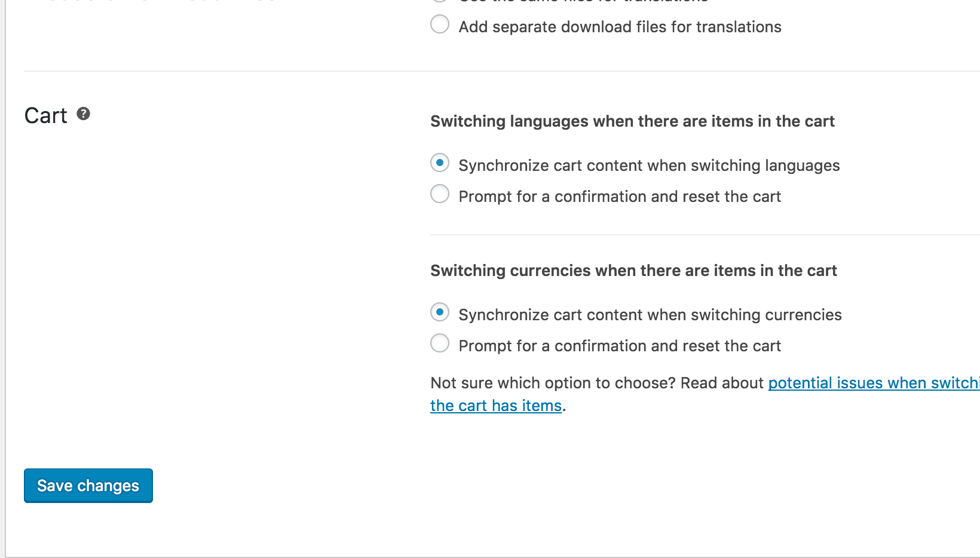The image size is (980, 558).
Task: Click the 'Cart' section heading
Action: 45,115
